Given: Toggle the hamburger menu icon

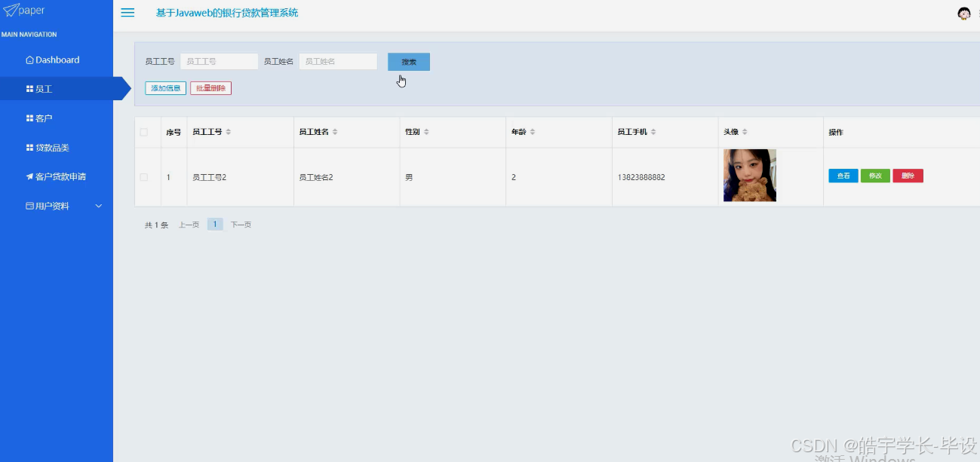Looking at the screenshot, I should [x=127, y=13].
